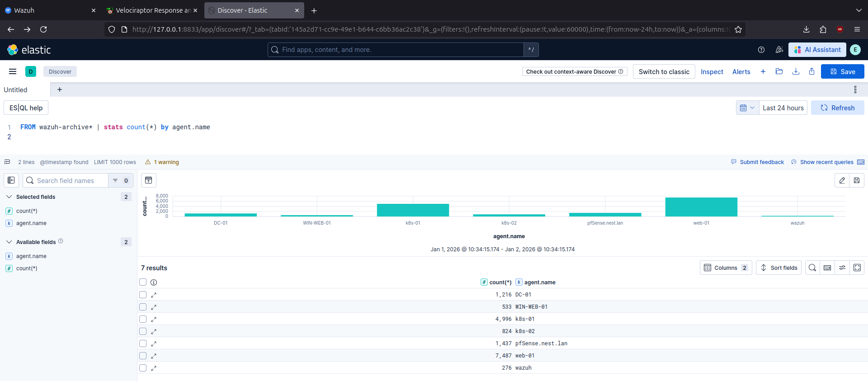The height and width of the screenshot is (381, 868).
Task: Check the k8s-02 row checkbox
Action: click(x=143, y=331)
